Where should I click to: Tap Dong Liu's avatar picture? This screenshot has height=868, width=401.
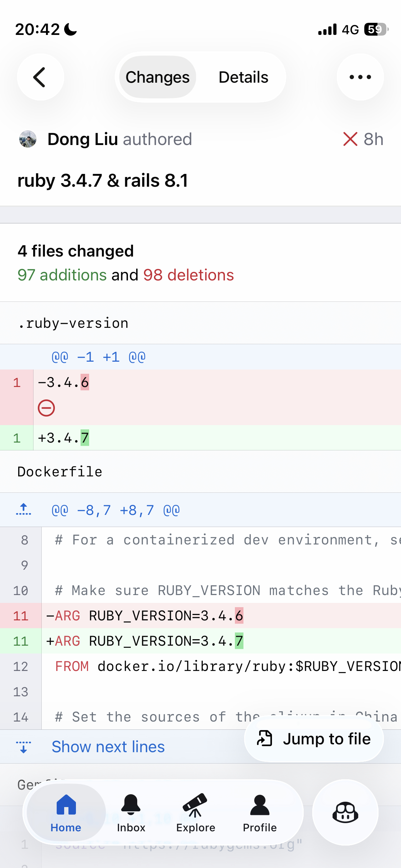28,139
